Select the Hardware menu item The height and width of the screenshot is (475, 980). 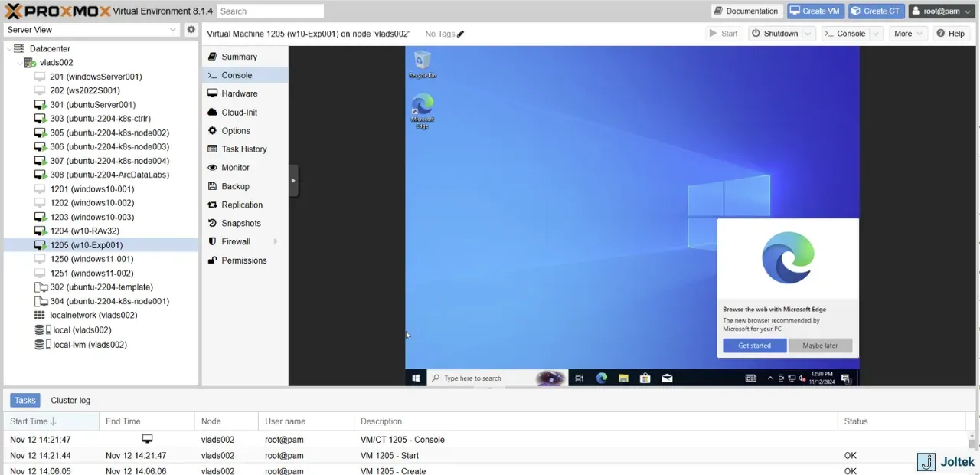pos(240,93)
